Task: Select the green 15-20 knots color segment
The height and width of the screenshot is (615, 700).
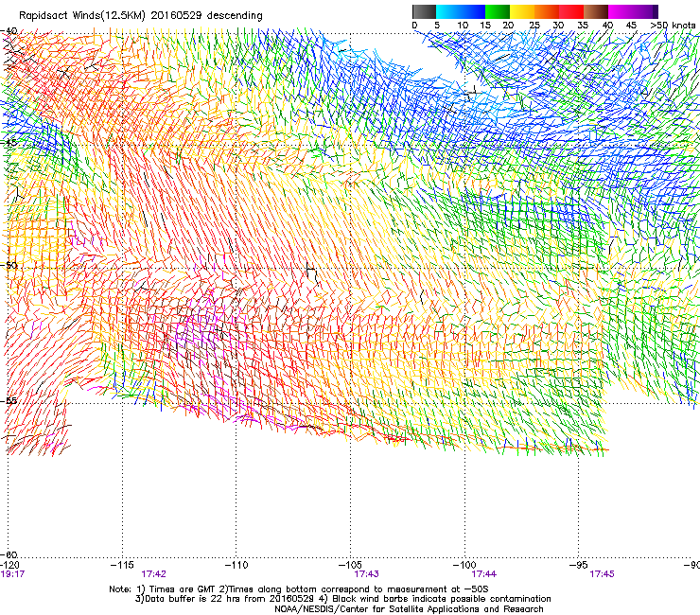Action: point(498,11)
